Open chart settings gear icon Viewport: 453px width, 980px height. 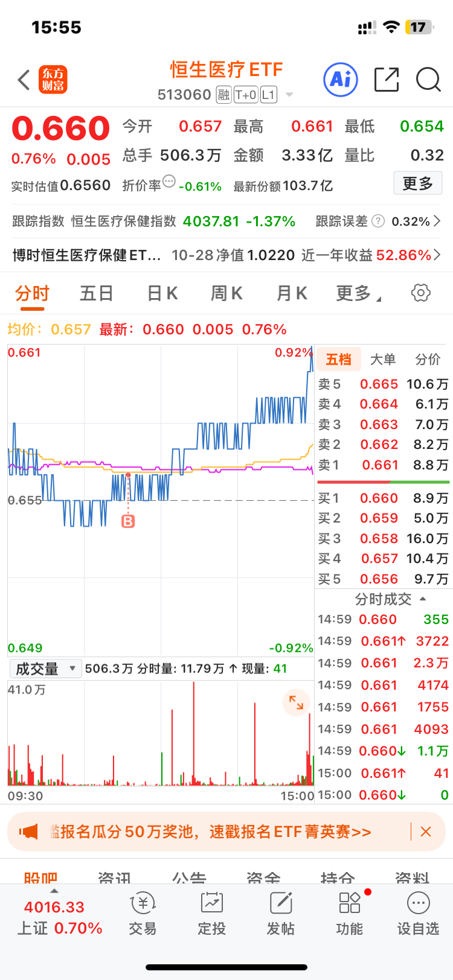(x=421, y=293)
